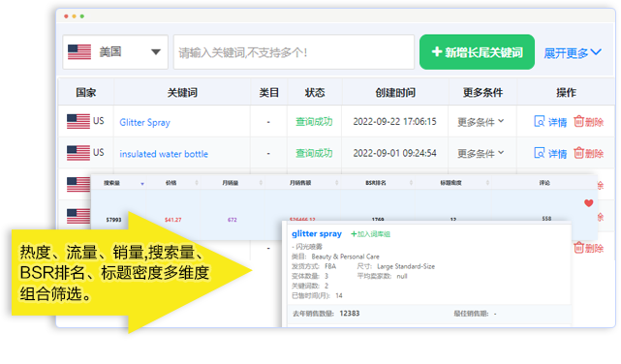
Task: Delete the Glitter Spray keyword row
Action: (588, 121)
